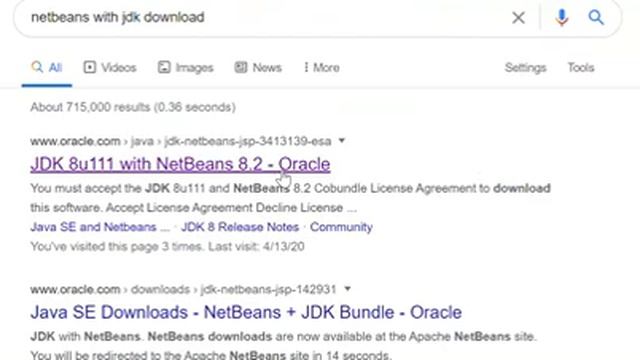Open the 'JDK 8u111 with NetBeans 8.2 - Oracle' result
The height and width of the screenshot is (360, 640).
coord(180,164)
